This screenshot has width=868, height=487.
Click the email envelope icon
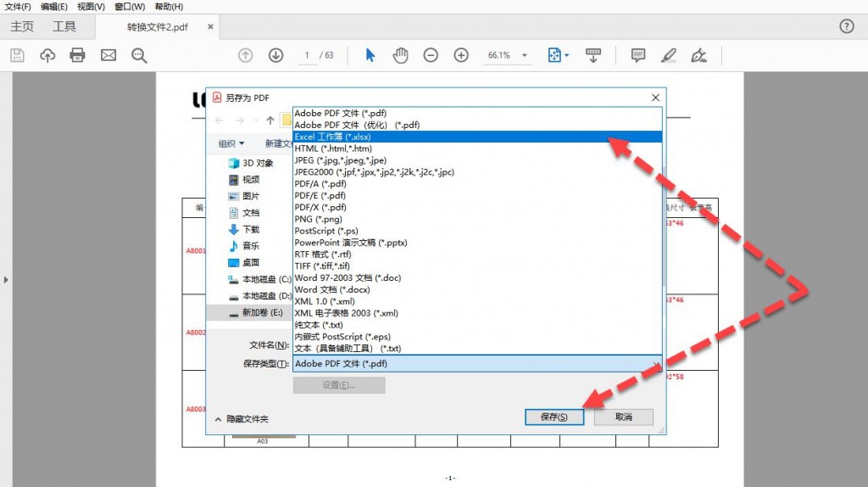pyautogui.click(x=108, y=55)
